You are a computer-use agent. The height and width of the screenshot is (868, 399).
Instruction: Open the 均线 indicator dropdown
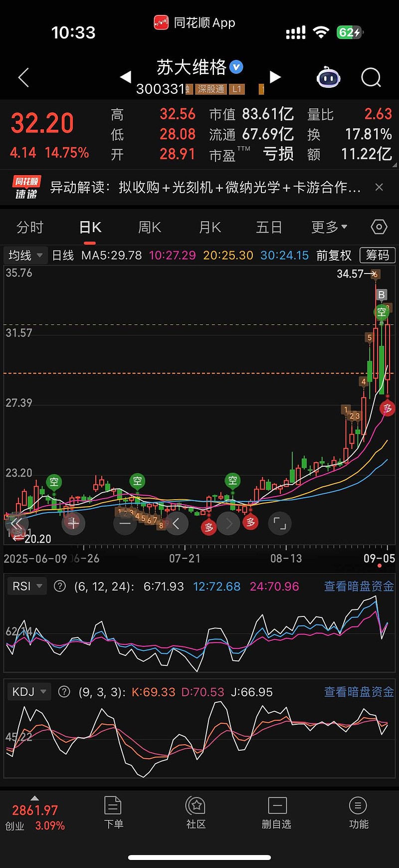25,256
